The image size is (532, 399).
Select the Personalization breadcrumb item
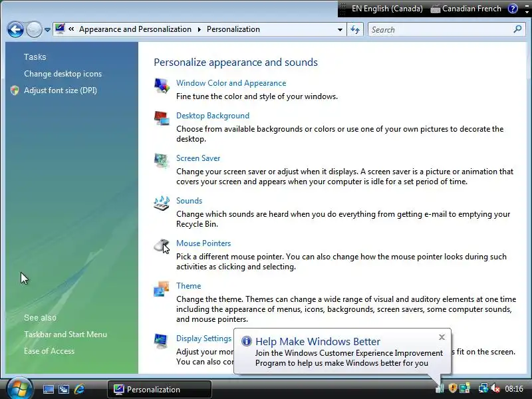coord(233,29)
